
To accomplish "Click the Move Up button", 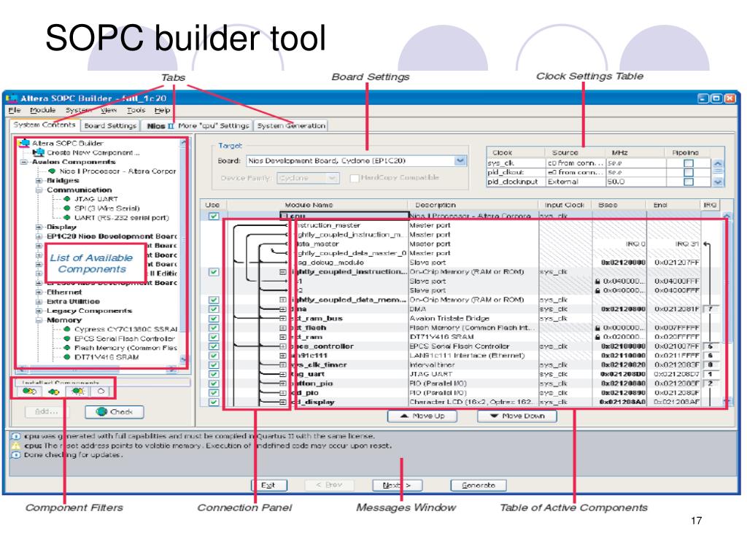I will coord(422,416).
